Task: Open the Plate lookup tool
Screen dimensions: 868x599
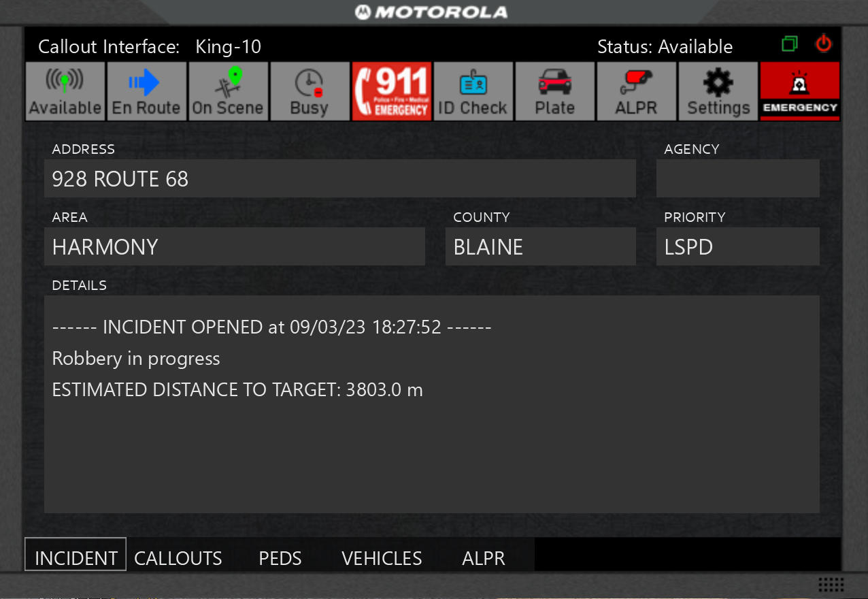Action: pyautogui.click(x=554, y=91)
